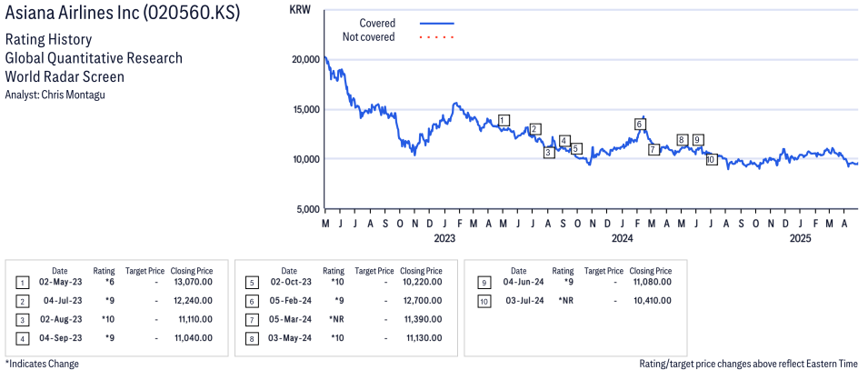868x370 pixels.
Task: Click the date 03-May-24
Action: pyautogui.click(x=288, y=338)
